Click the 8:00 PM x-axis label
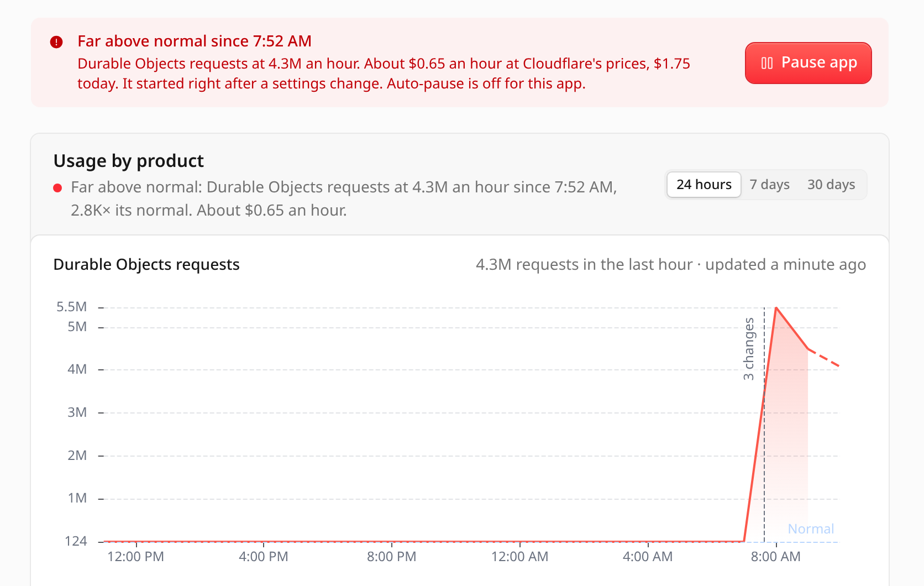 pos(391,557)
